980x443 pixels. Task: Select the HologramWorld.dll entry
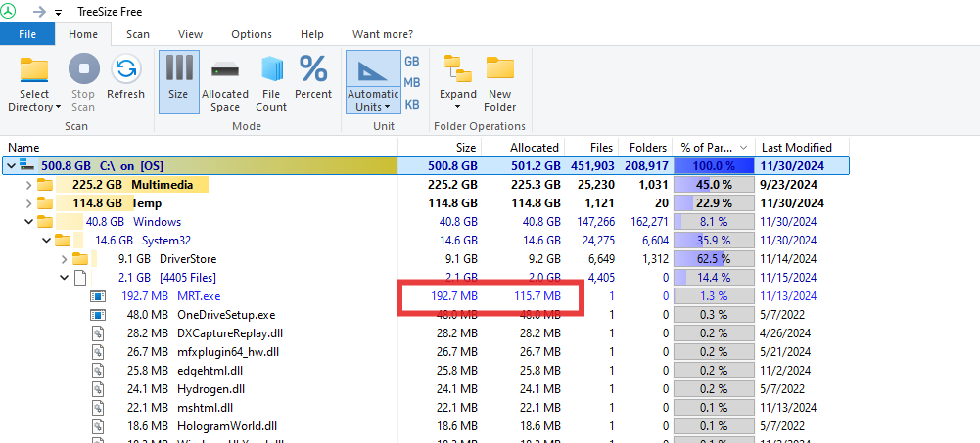click(227, 426)
